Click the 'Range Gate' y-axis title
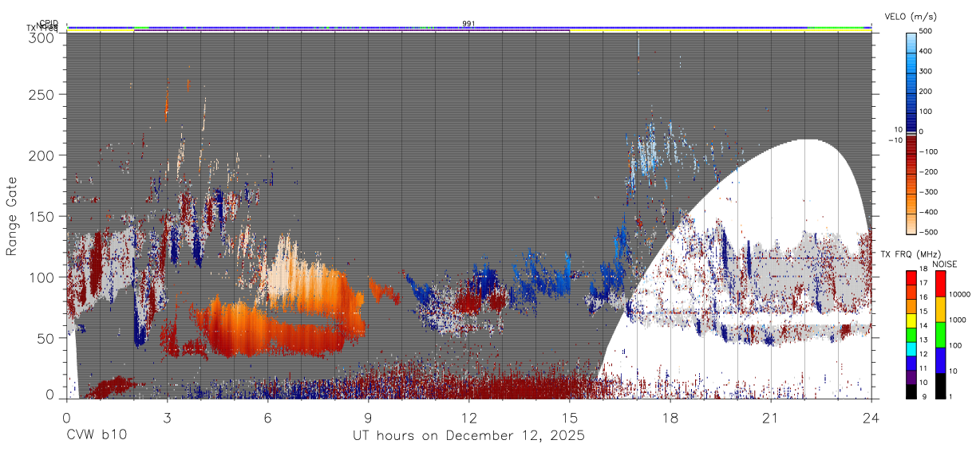 [x=12, y=217]
